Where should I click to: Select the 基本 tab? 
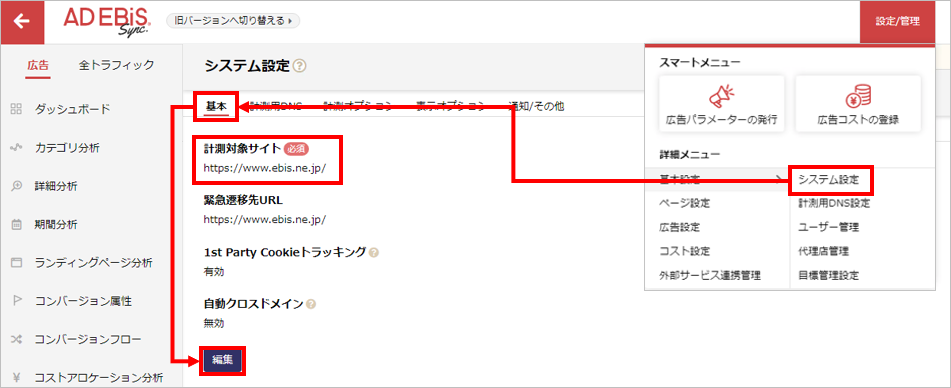point(216,106)
